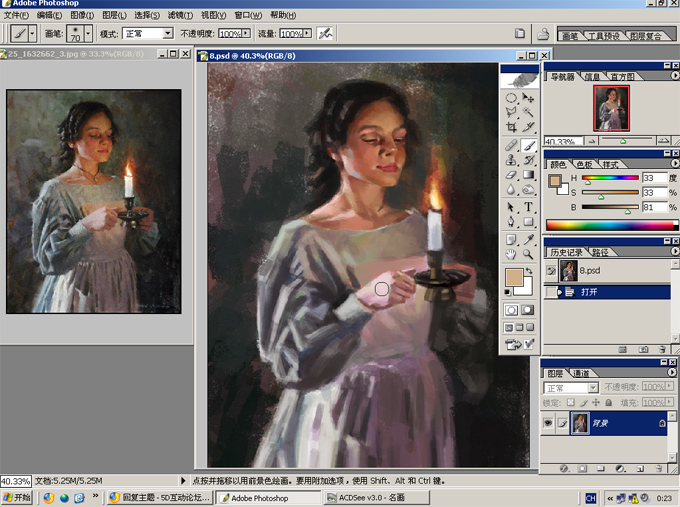Select the Notes tool
This screenshot has width=680, height=507.
pyautogui.click(x=511, y=239)
